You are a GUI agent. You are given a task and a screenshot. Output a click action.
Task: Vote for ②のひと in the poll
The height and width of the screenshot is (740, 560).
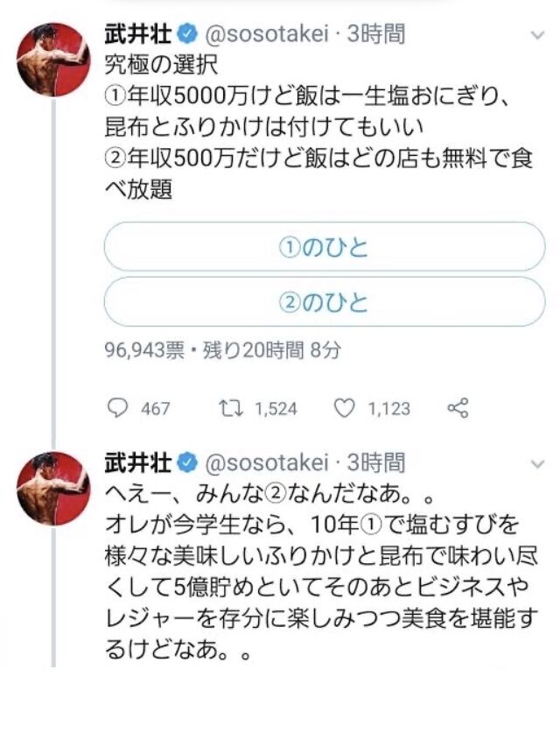325,301
